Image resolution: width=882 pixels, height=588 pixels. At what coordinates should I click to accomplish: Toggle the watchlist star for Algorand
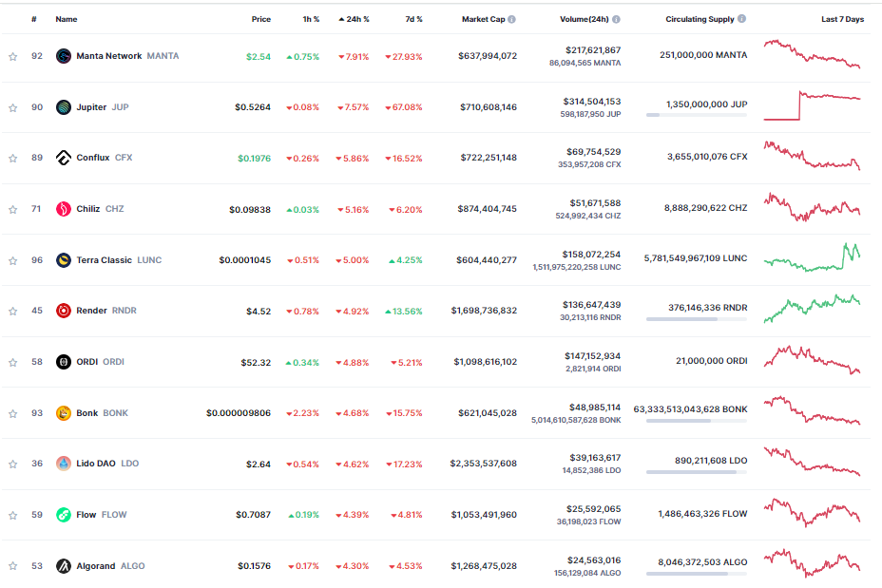coord(13,566)
